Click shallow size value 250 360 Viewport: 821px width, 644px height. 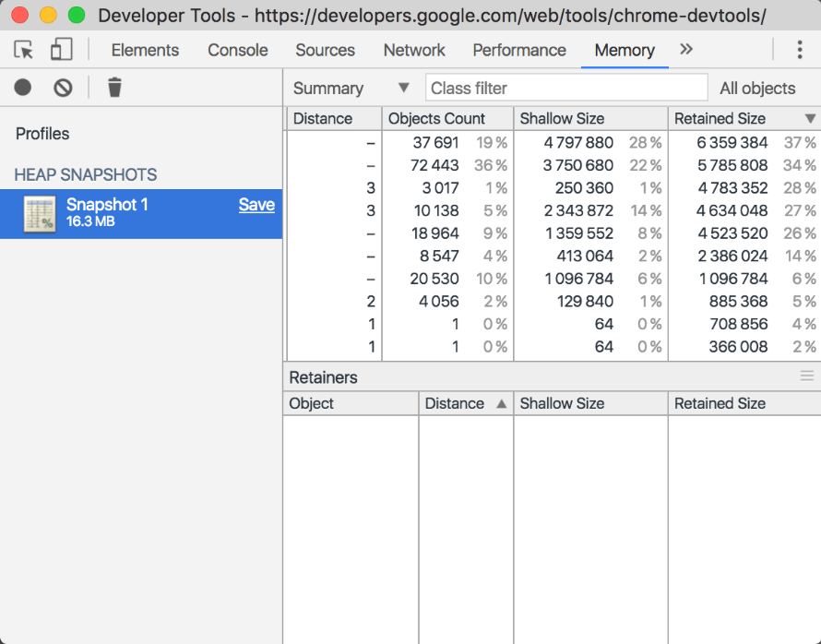(584, 188)
